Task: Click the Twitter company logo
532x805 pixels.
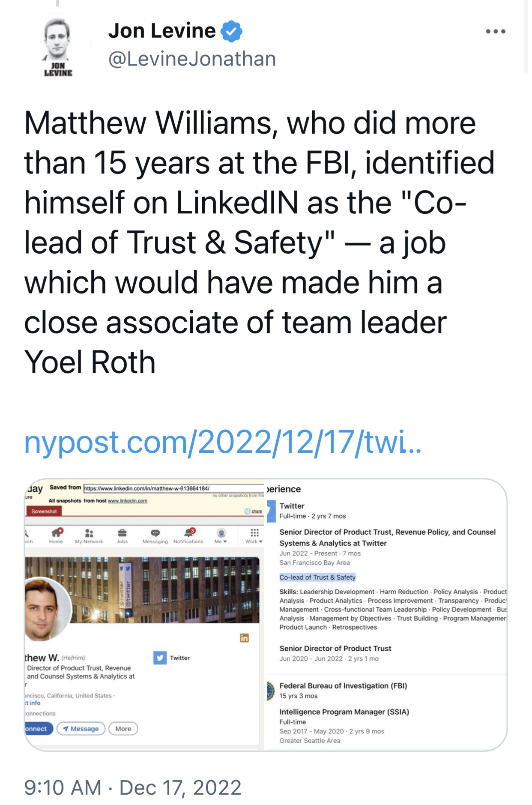Action: click(160, 658)
